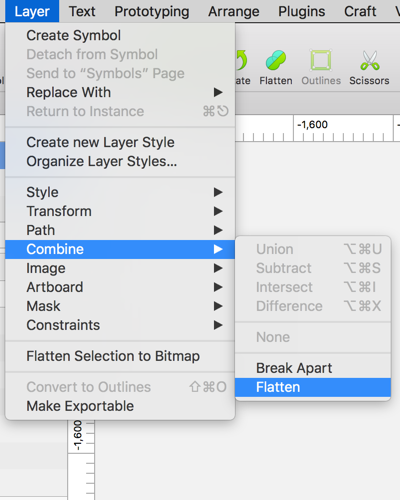Open the Arrange menu
Screen dimensions: 400x500
coord(234,11)
